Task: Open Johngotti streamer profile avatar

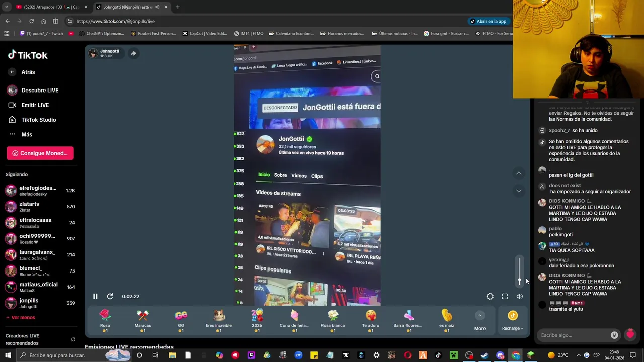Action: coord(93,53)
